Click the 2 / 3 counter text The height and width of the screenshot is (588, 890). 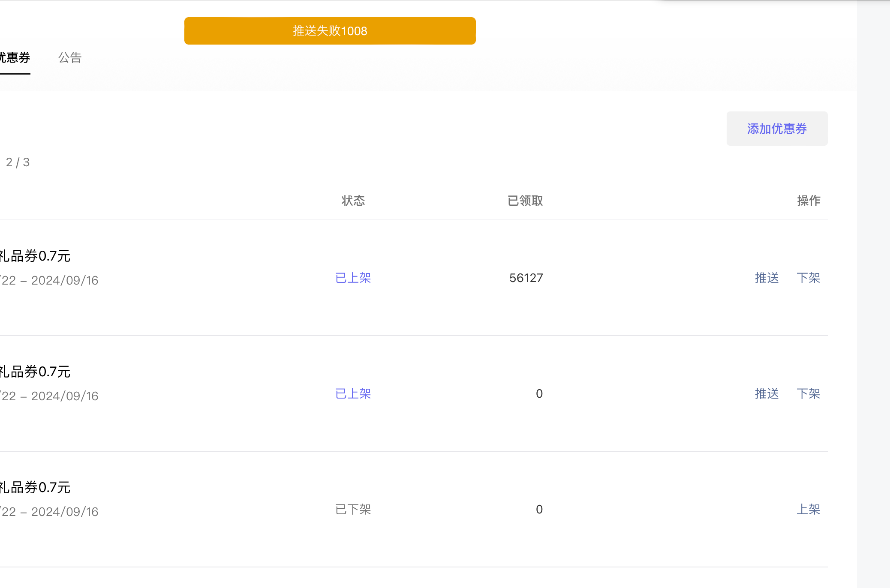(18, 162)
